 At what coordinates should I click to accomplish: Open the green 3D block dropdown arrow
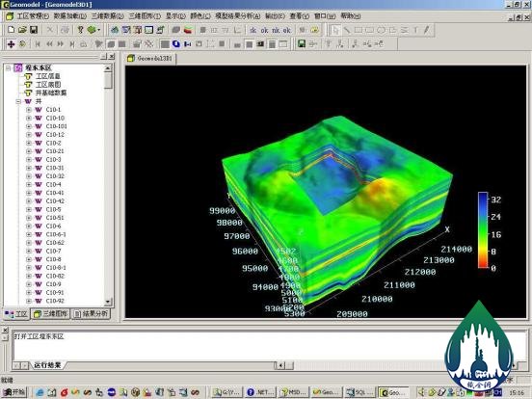pos(98,30)
